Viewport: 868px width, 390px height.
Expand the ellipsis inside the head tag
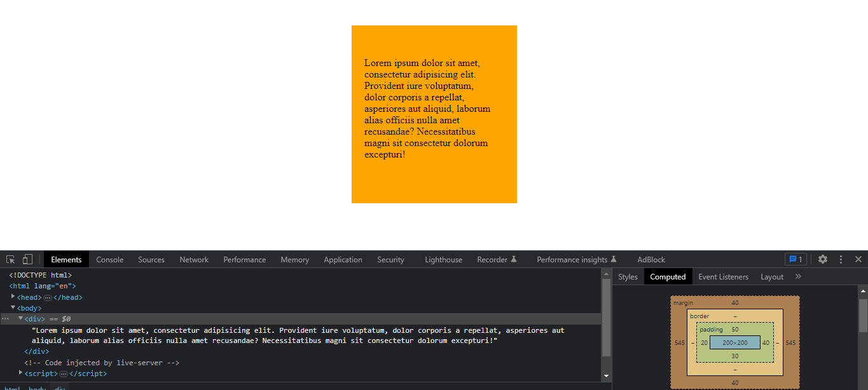(48, 298)
